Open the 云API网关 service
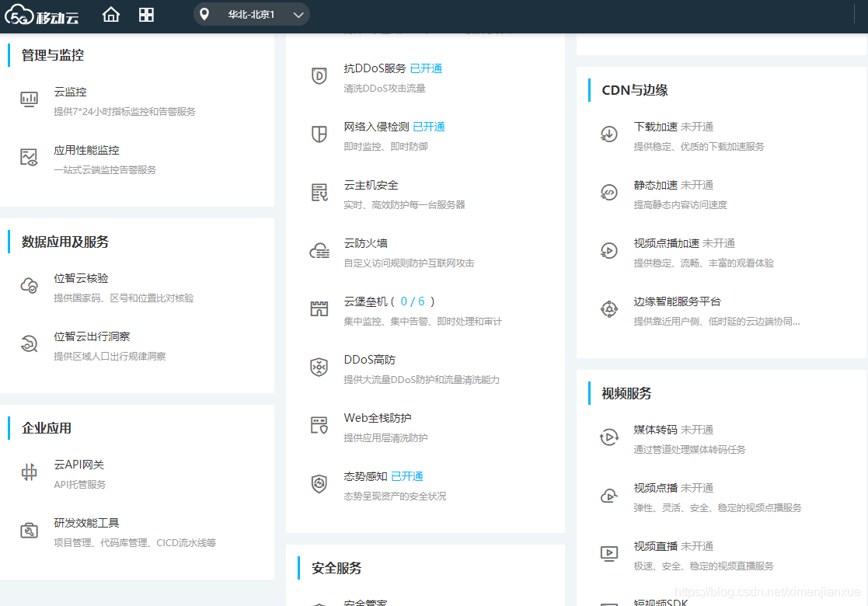The height and width of the screenshot is (606, 868). [x=78, y=465]
